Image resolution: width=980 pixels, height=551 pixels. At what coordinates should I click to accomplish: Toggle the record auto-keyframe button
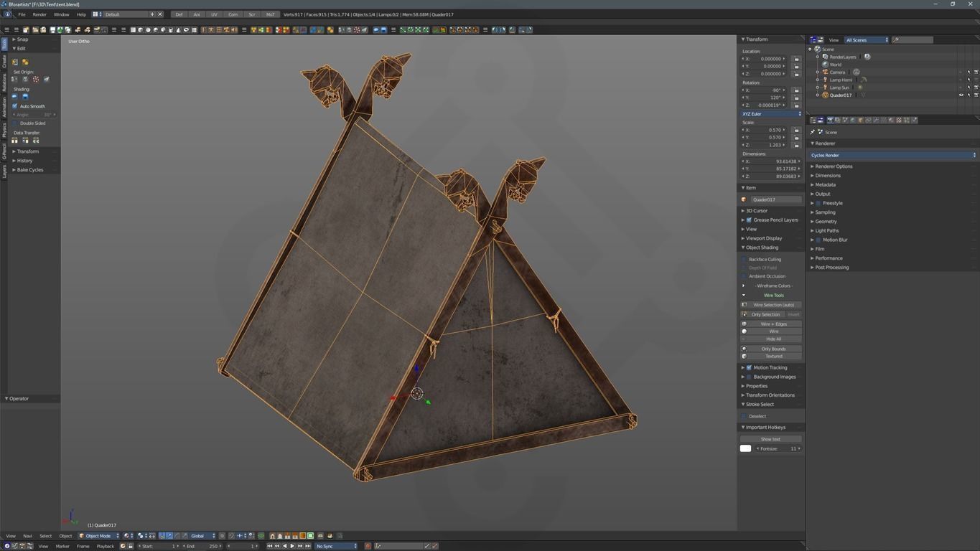pyautogui.click(x=367, y=546)
